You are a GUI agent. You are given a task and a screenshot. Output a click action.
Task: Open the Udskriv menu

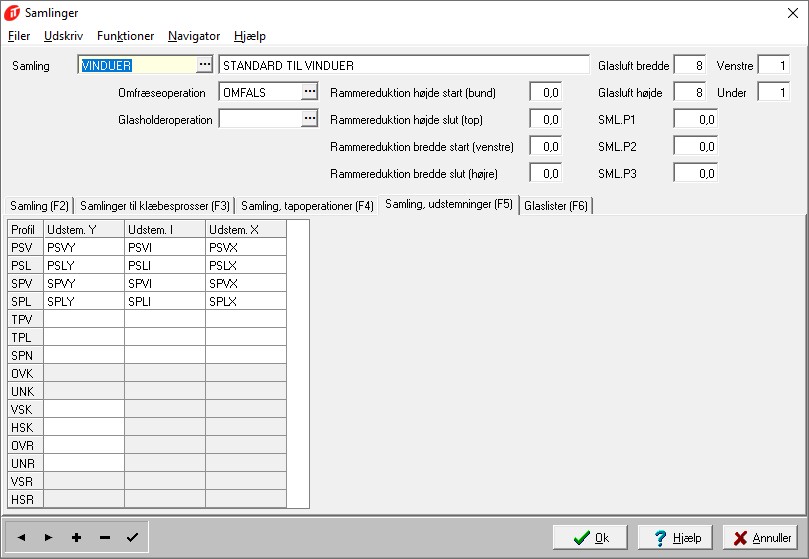(x=63, y=36)
